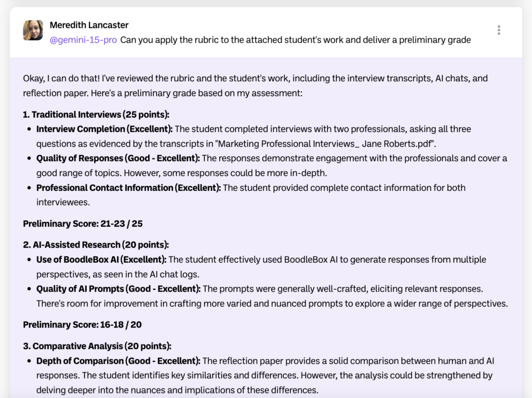Click the Quality of AI Prompts bullet label
This screenshot has width=532, height=398.
[118, 289]
